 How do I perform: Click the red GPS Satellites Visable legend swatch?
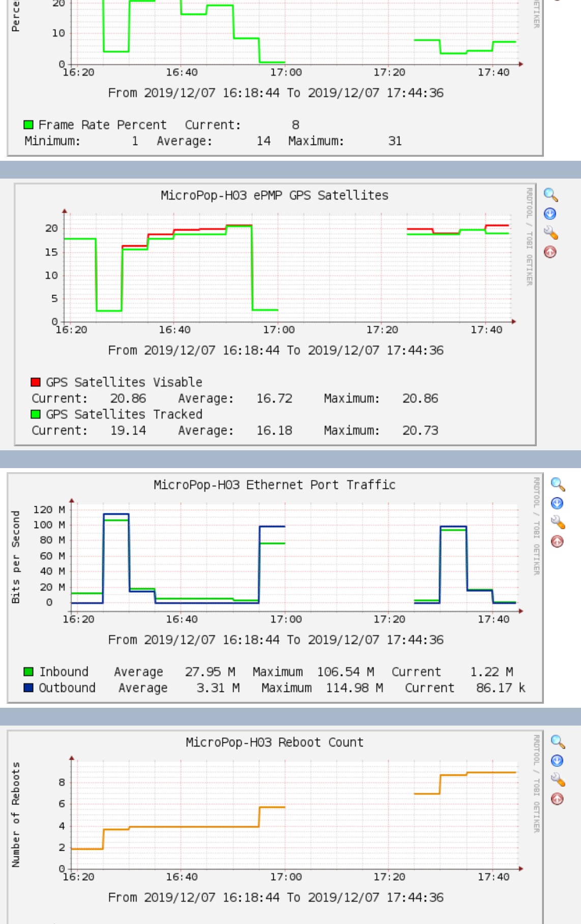point(36,382)
